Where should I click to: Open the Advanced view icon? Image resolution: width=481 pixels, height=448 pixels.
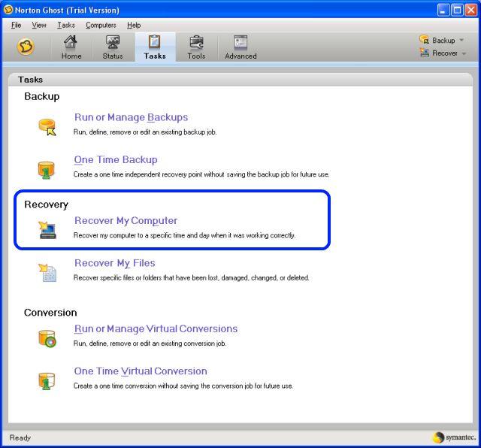point(240,42)
